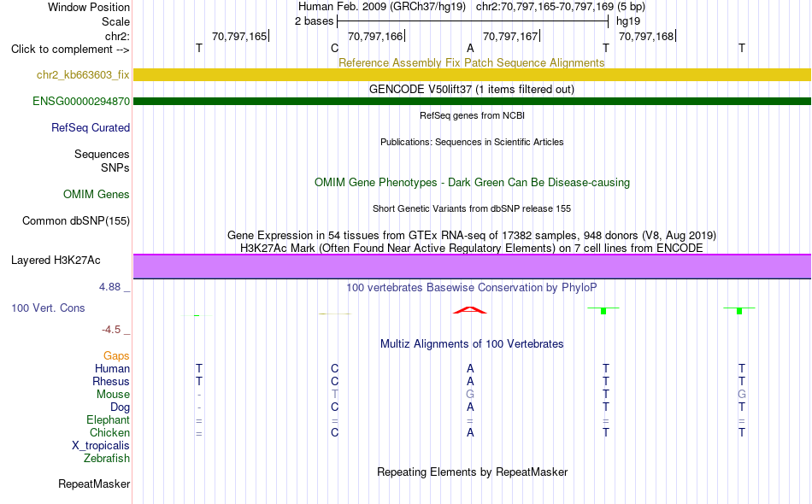
Task: Click '100 vertebrates Basewise Conservation by PhyloP' title
Action: point(472,287)
